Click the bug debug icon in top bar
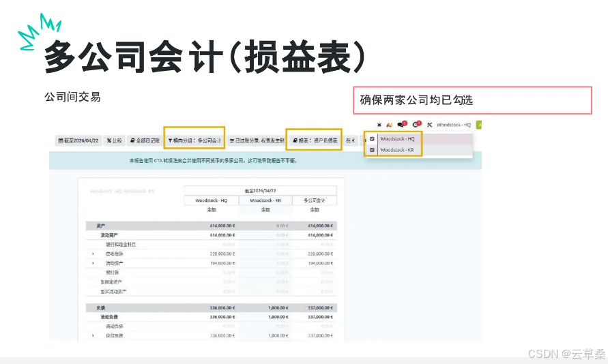The image size is (608, 364). (x=379, y=125)
